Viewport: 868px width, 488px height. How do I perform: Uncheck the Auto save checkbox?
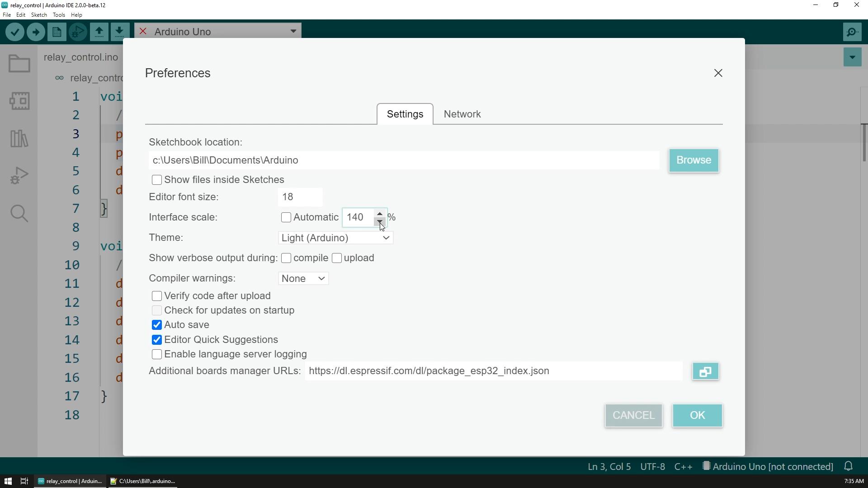click(x=157, y=325)
